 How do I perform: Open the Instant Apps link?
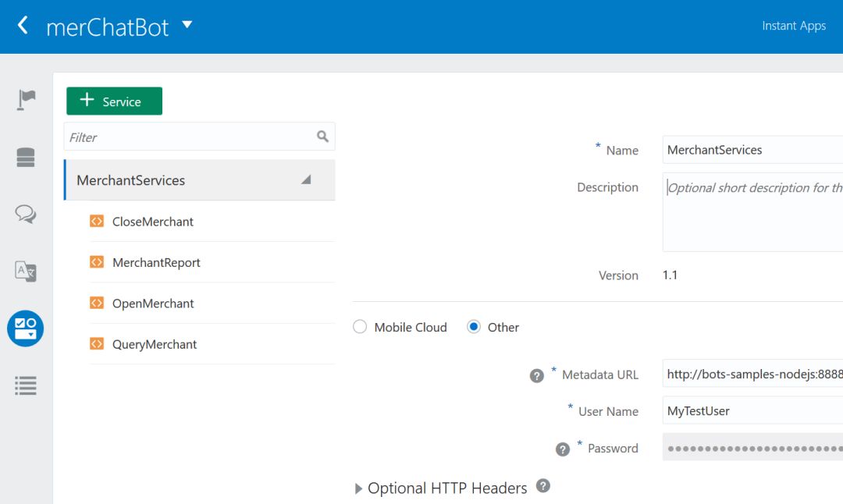793,26
